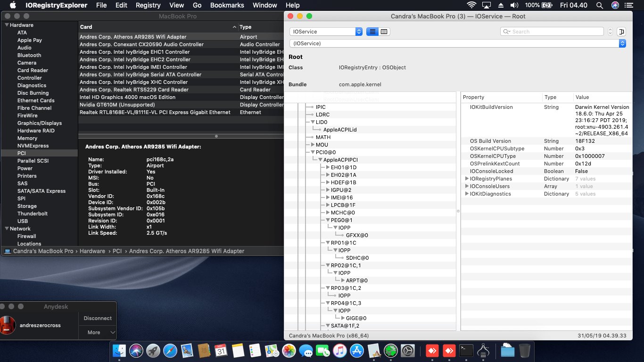Collapse the PCI0@0 tree node
The height and width of the screenshot is (362, 644).
tap(313, 152)
